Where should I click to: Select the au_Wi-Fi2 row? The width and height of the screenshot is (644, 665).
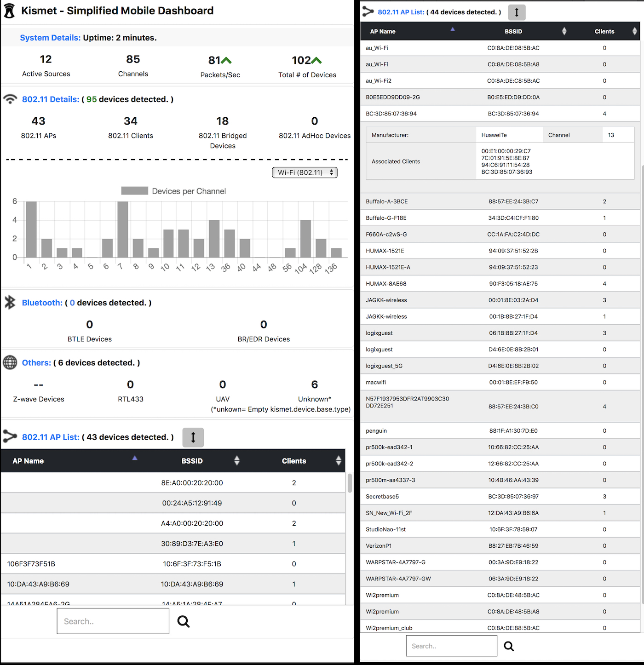click(x=500, y=81)
